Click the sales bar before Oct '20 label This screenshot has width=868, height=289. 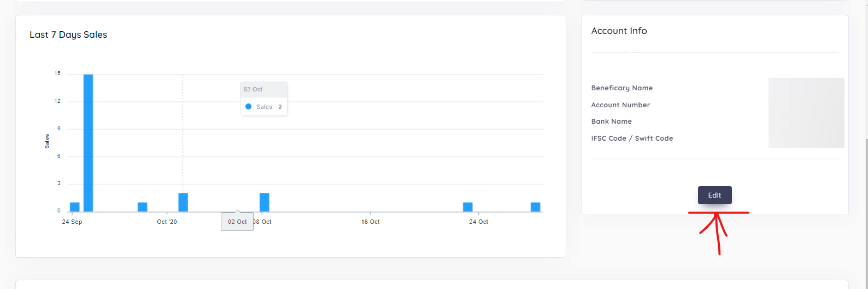click(143, 207)
